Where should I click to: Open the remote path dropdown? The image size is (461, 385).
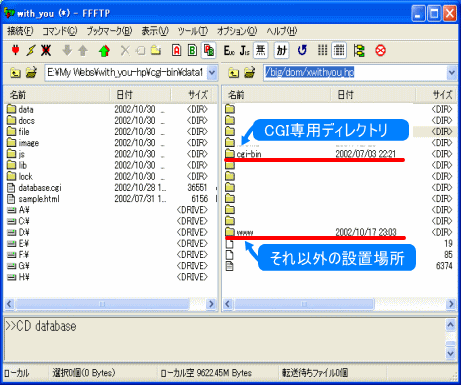451,72
